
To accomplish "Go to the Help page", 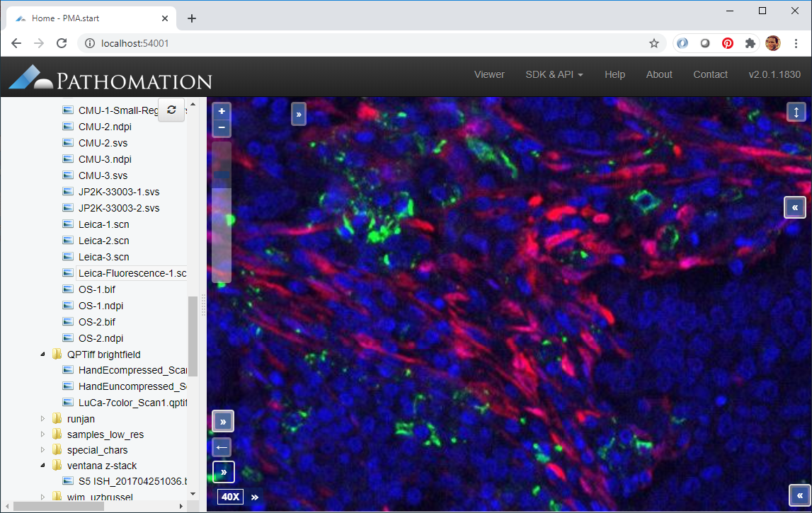I will point(614,74).
